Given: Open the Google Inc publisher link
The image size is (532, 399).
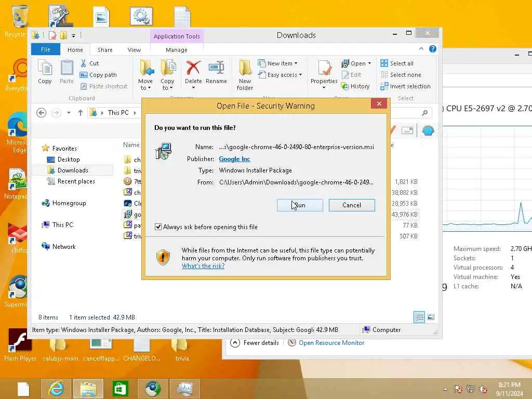Looking at the screenshot, I should click(x=234, y=159).
